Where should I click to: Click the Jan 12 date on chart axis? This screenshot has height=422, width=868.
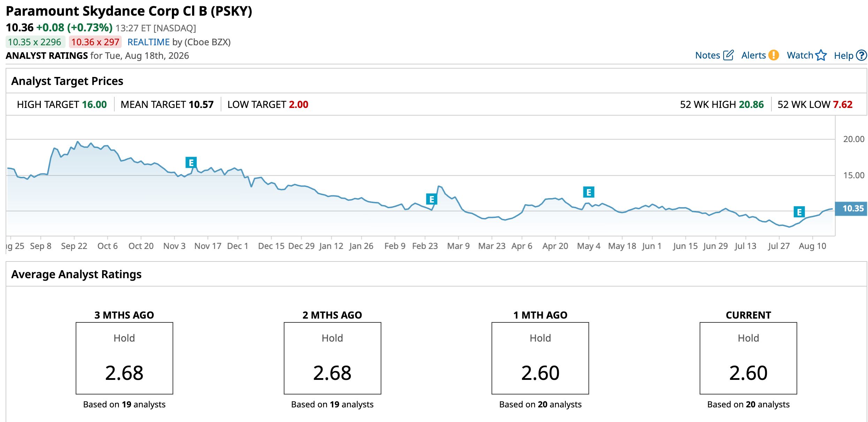pyautogui.click(x=331, y=246)
